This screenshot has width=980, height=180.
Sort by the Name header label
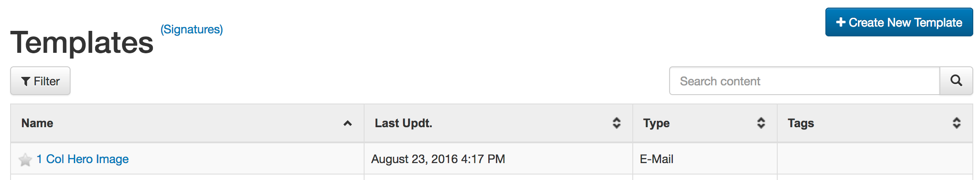click(37, 123)
